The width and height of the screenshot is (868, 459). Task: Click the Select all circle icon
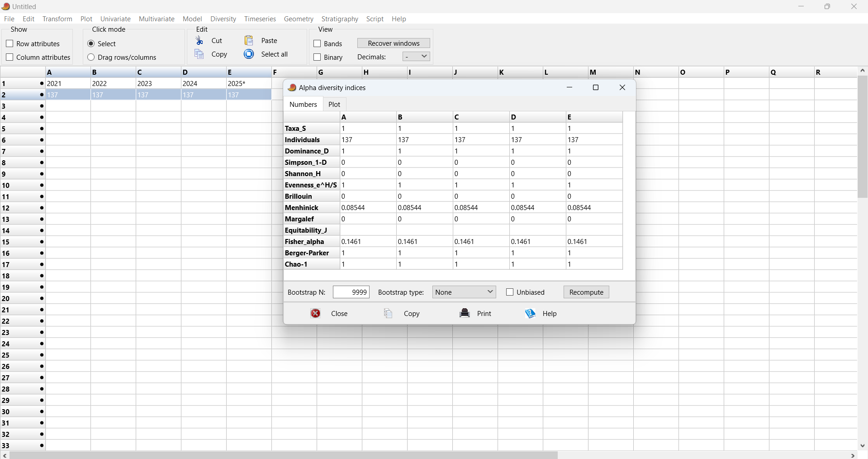click(x=249, y=54)
